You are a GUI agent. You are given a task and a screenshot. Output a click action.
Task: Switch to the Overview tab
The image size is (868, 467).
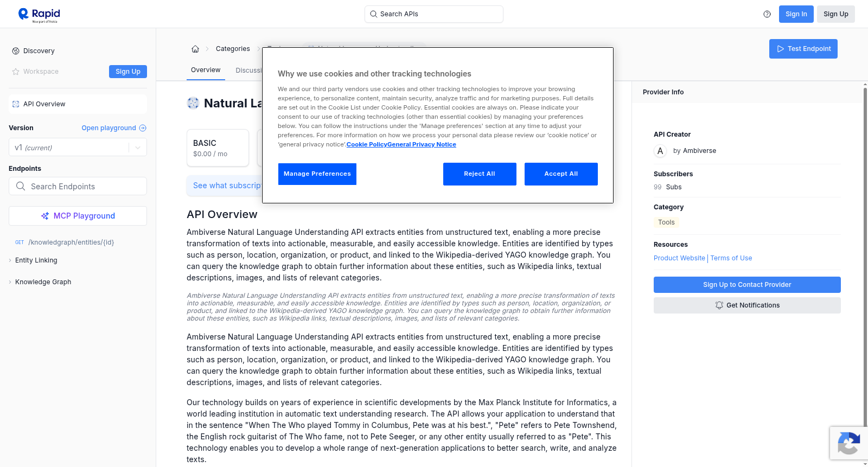click(x=206, y=70)
